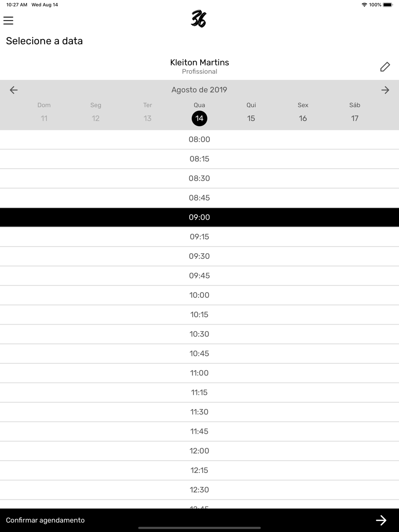Image resolution: width=399 pixels, height=532 pixels.
Task: Tap the selected day 14
Action: [x=199, y=118]
